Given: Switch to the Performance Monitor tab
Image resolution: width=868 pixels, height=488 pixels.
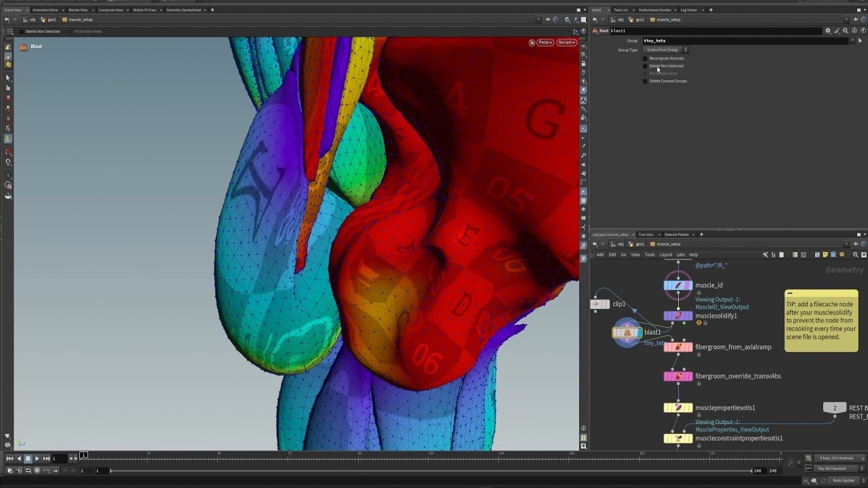Looking at the screenshot, I should click(x=655, y=10).
